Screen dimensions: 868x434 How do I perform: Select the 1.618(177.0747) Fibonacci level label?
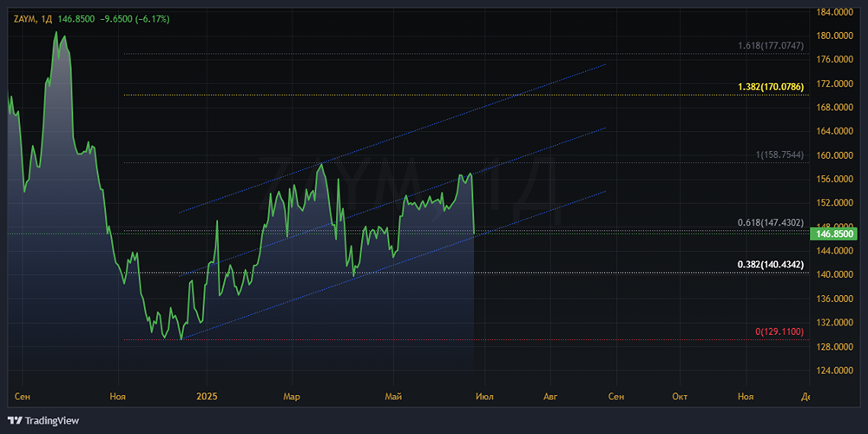pyautogui.click(x=771, y=45)
